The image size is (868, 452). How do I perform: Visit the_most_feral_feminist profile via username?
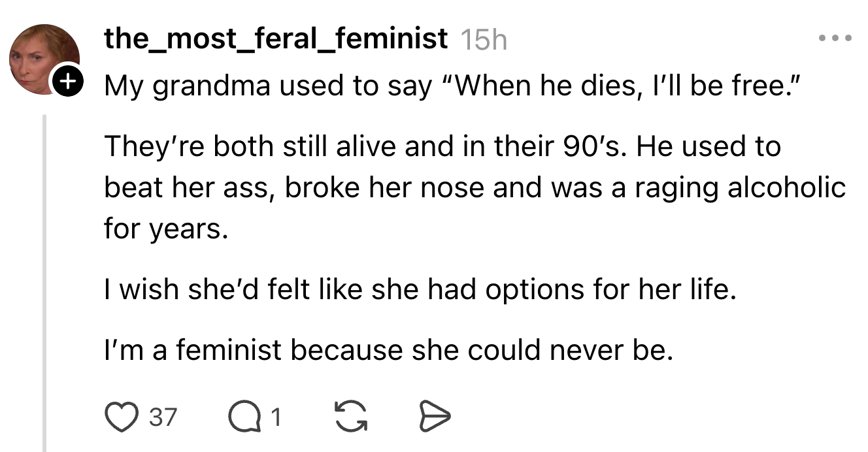tap(275, 39)
